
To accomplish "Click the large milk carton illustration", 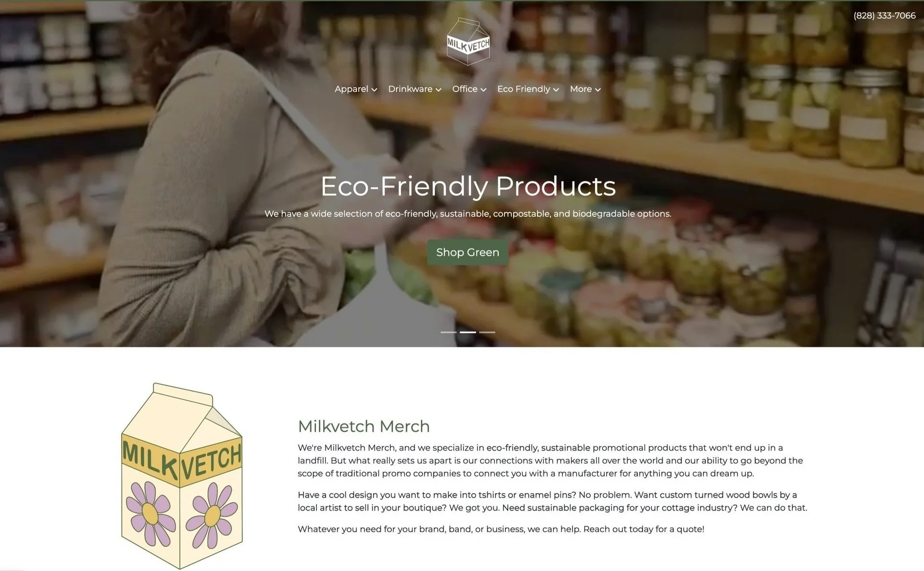I will 182,476.
